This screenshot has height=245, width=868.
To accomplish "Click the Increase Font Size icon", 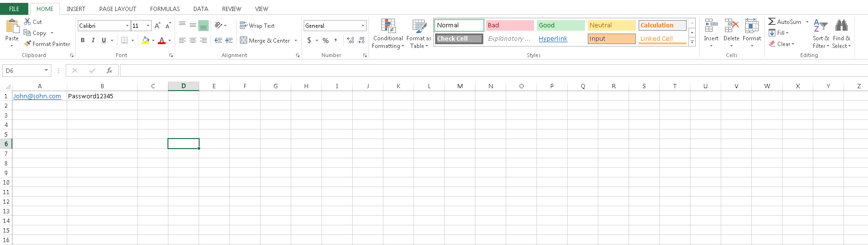I will point(157,26).
